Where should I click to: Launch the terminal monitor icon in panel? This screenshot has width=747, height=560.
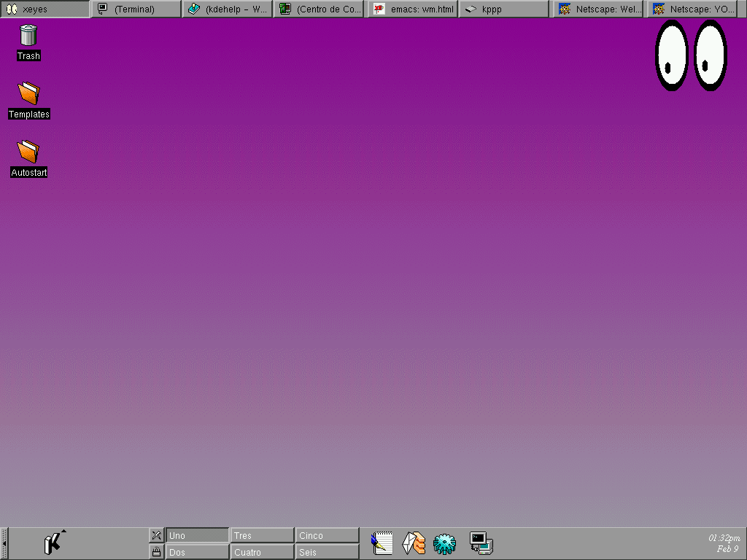(481, 543)
